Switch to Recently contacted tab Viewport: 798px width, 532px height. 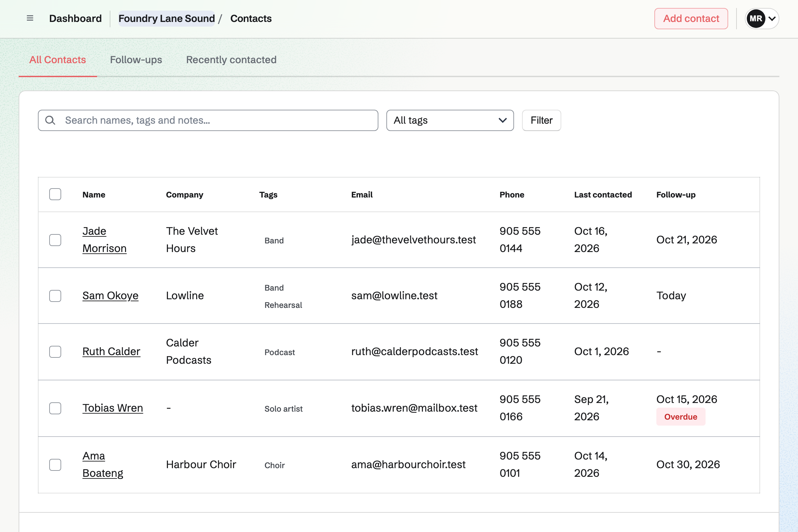tap(231, 60)
